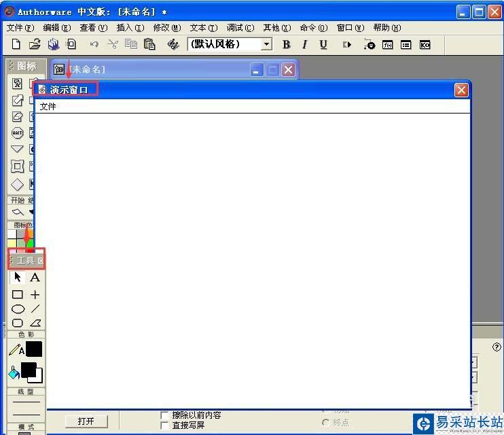The image size is (504, 435).
Task: Open the Variables window icon
Action: pos(406,45)
